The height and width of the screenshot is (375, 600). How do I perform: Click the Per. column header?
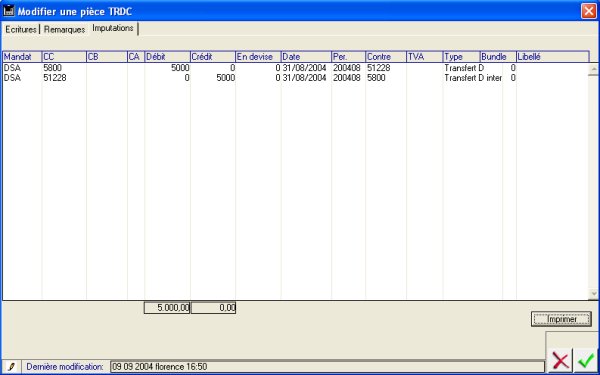349,57
